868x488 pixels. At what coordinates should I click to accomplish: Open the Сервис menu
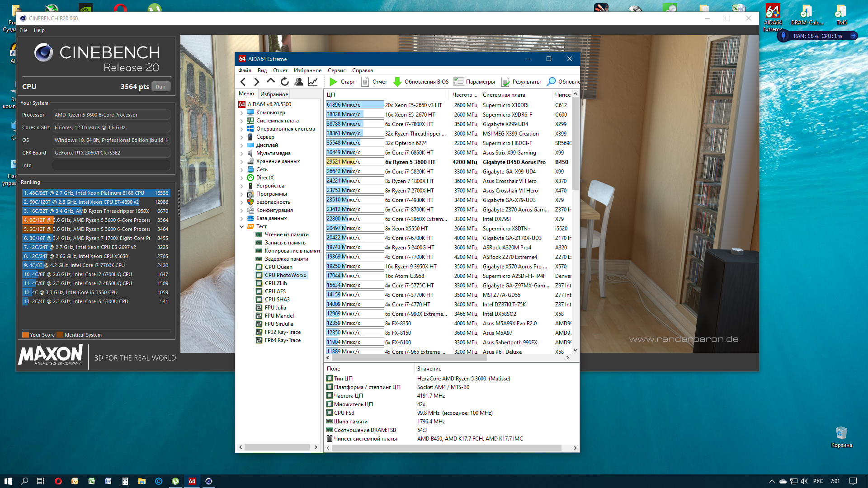(x=336, y=70)
